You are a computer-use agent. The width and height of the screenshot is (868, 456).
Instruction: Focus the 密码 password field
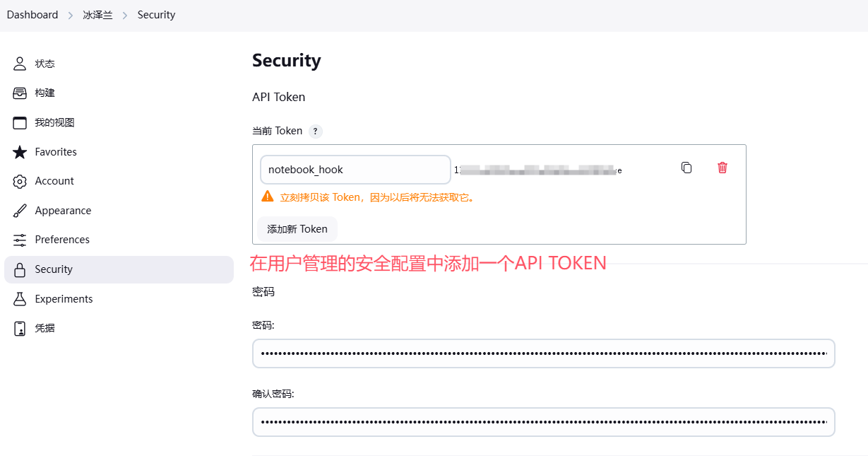(543, 353)
